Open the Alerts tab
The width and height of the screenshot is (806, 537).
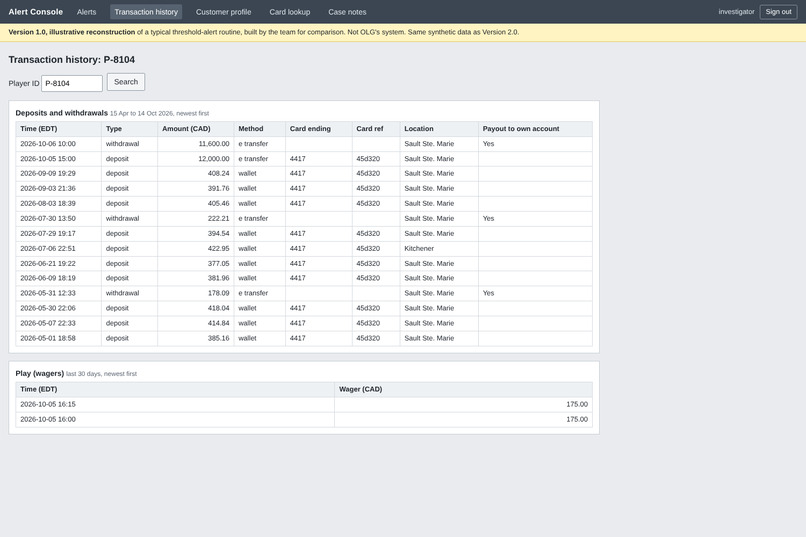coord(86,12)
